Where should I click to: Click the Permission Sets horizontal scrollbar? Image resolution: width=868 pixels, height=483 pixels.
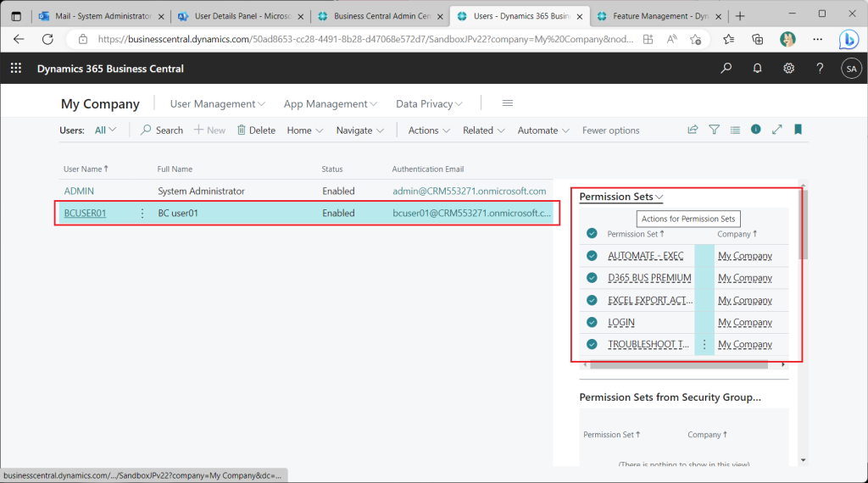(x=679, y=364)
